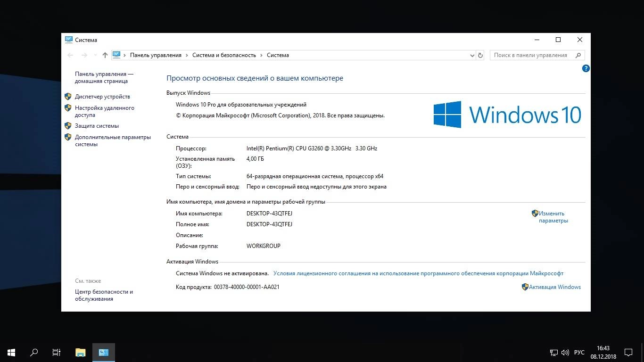This screenshot has width=644, height=362.
Task: Open 'Настройка удаленного доступа'
Action: click(105, 111)
